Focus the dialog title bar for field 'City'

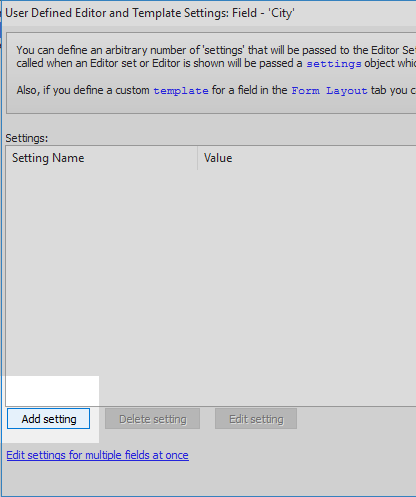[x=209, y=13]
